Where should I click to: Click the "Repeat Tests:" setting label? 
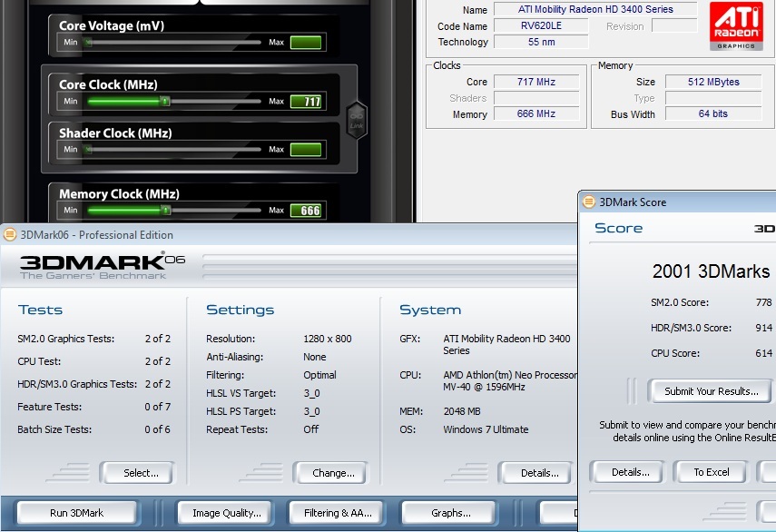[237, 429]
